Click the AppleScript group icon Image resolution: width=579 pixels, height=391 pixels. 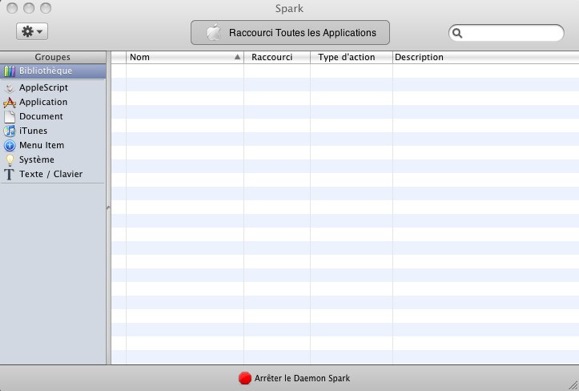click(10, 88)
